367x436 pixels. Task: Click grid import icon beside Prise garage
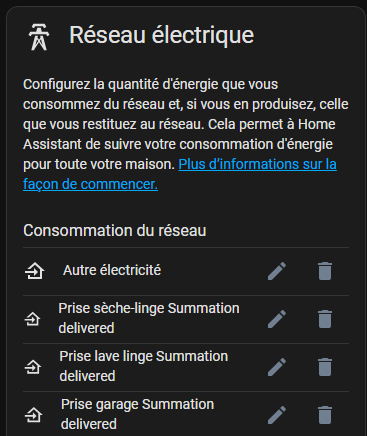coord(34,415)
